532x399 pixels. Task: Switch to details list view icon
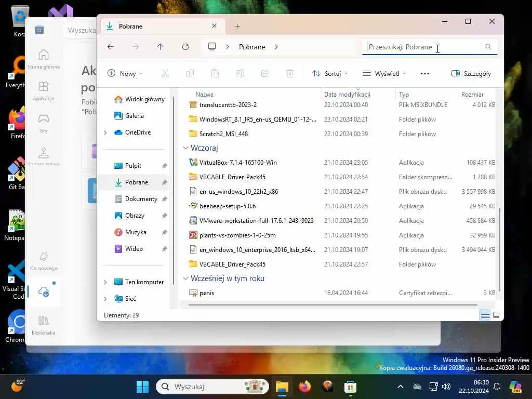[x=485, y=315]
